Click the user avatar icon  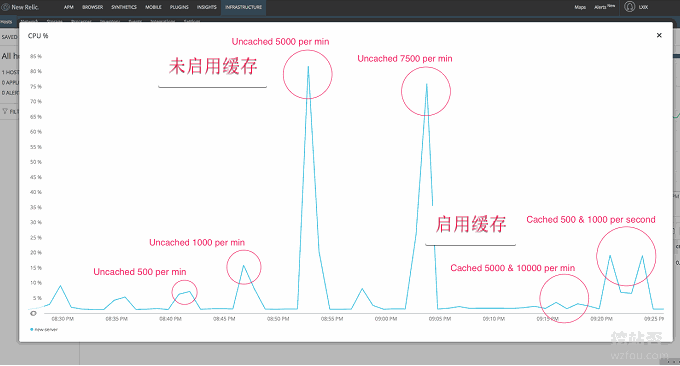630,7
